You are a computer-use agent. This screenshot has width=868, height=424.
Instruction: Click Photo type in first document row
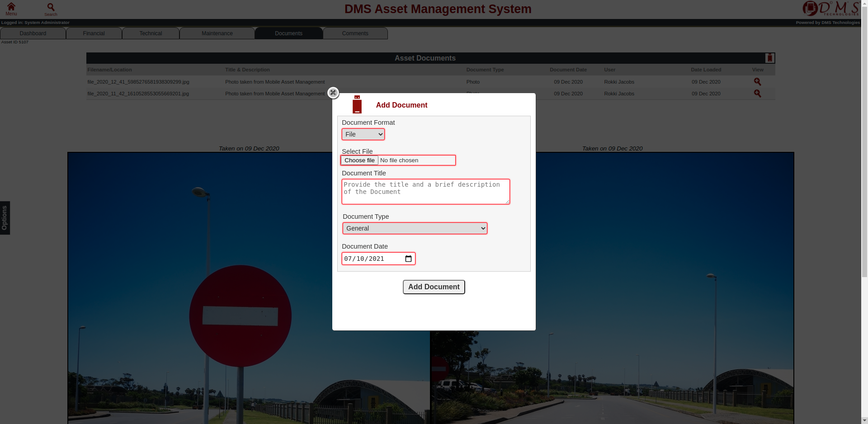pos(473,82)
